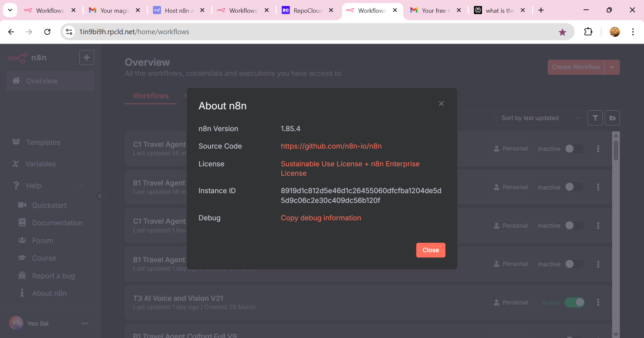Open Chrome three-dot menu
The height and width of the screenshot is (338, 644).
(633, 32)
